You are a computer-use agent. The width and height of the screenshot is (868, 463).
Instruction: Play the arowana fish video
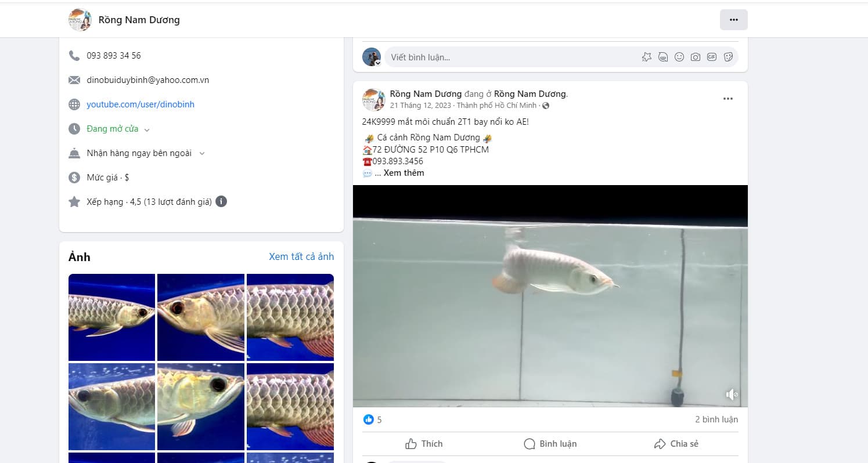pos(550,296)
